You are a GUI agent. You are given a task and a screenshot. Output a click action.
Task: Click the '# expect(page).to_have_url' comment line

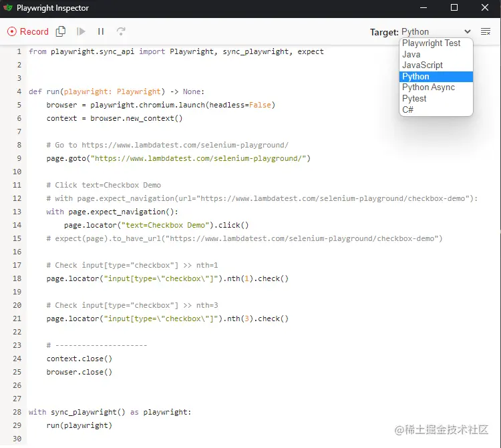click(244, 239)
